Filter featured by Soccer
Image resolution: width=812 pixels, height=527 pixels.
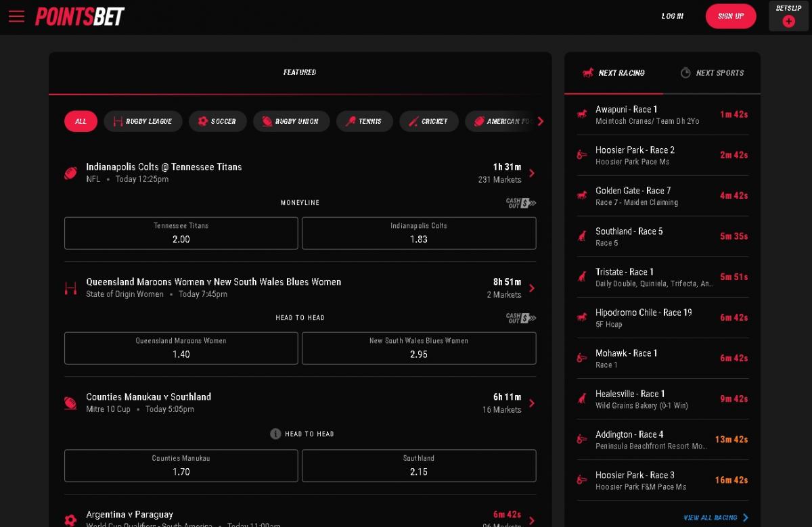coord(217,121)
